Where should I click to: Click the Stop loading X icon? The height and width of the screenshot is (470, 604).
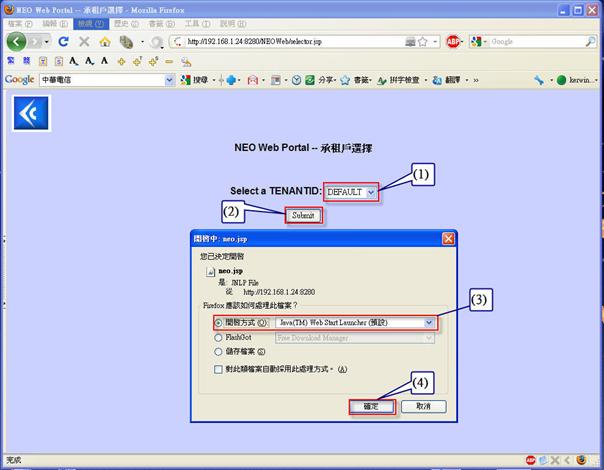point(84,42)
